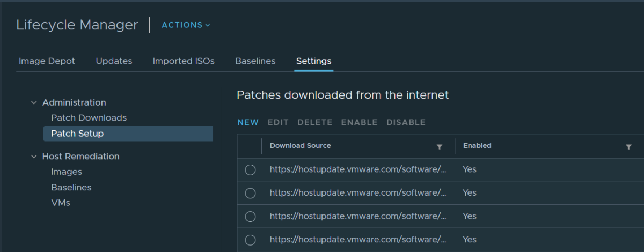Open the ACTIONS dropdown menu
This screenshot has width=644, height=252.
[186, 25]
